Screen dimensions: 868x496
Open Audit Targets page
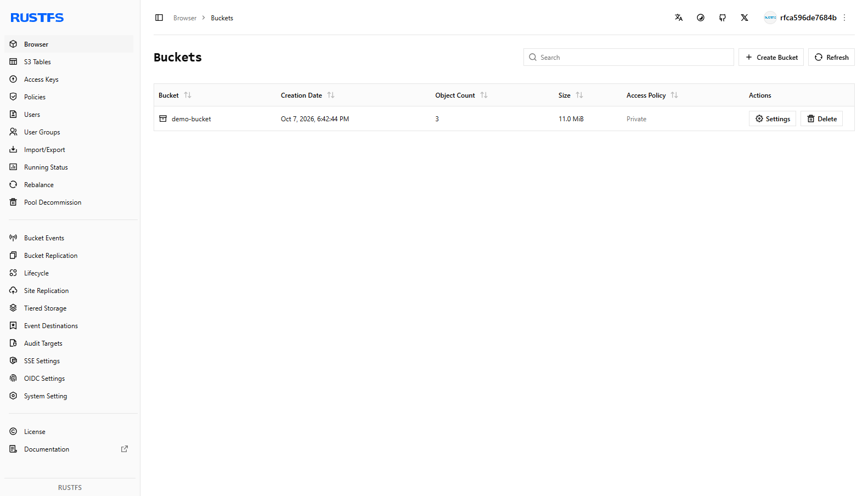click(69, 343)
